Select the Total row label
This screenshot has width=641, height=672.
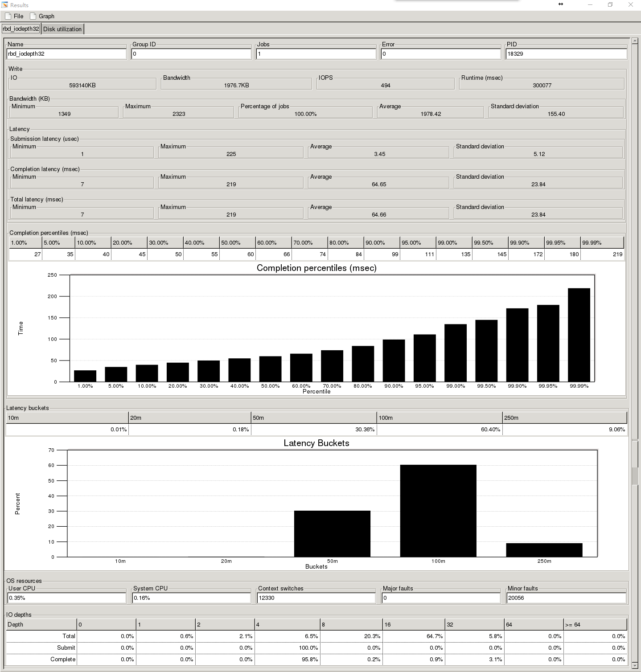[69, 636]
